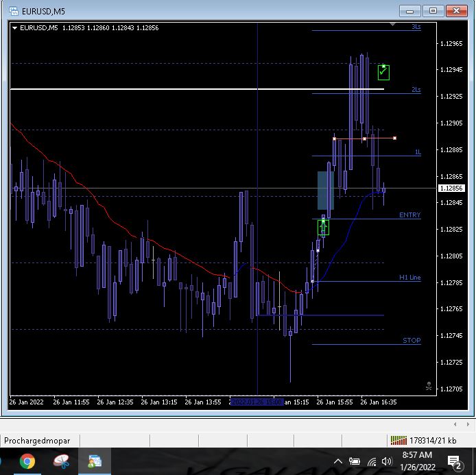Viewport: 476px width, 475px height.
Task: Select the green up-arrow buy entry marker
Action: [323, 227]
